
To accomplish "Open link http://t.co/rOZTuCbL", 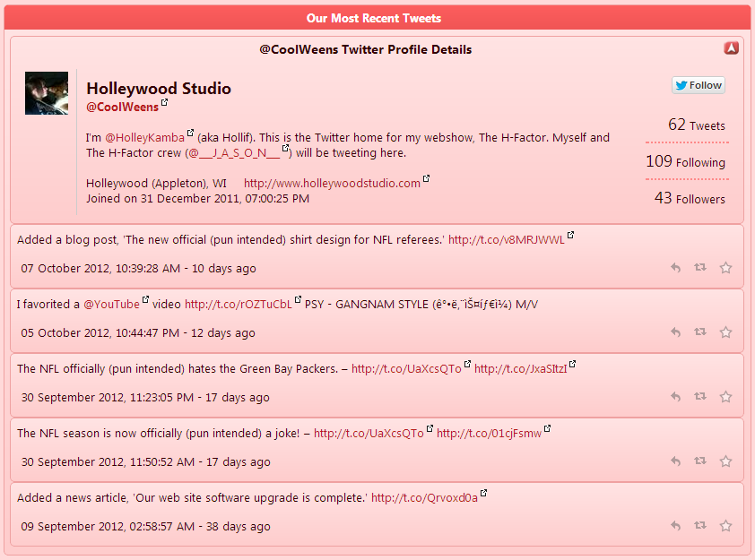I will point(239,305).
